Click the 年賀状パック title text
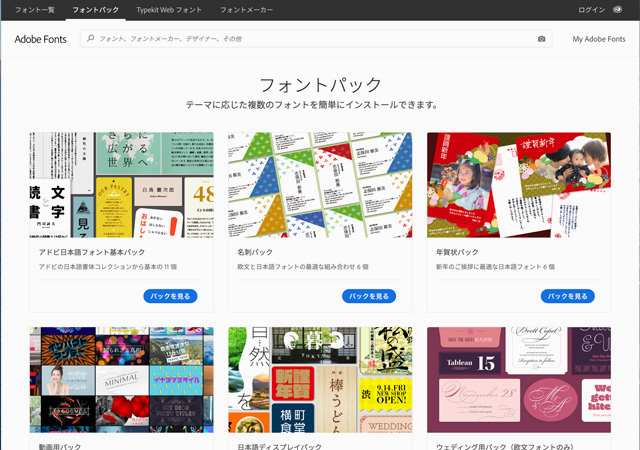The height and width of the screenshot is (450, 640). tap(457, 252)
